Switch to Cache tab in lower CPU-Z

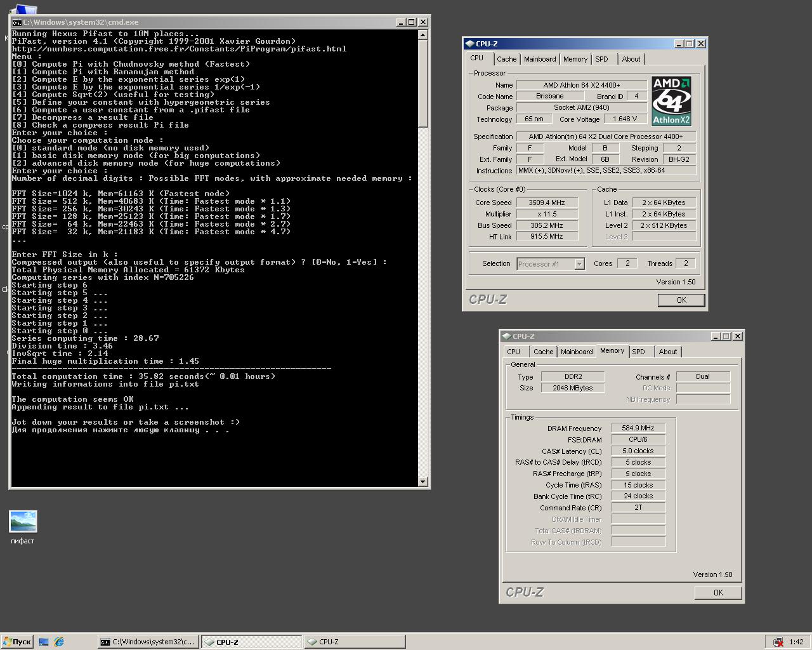click(x=543, y=352)
